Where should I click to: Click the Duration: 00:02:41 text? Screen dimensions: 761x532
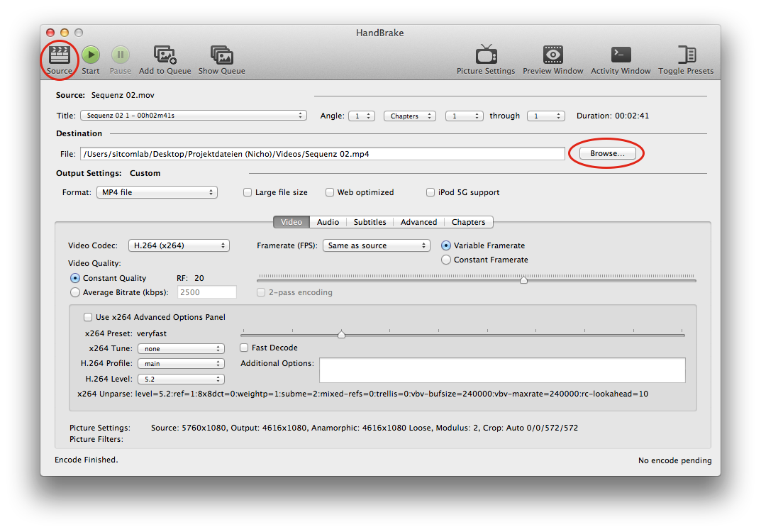613,116
